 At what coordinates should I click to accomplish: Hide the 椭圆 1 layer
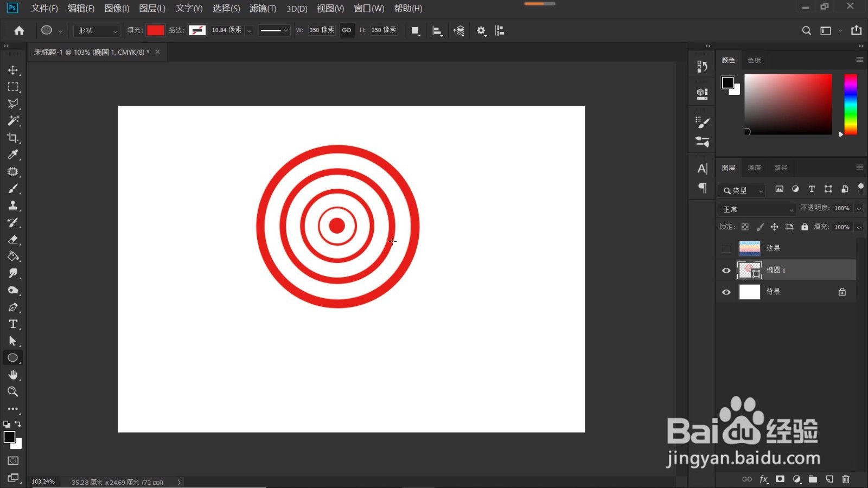[x=726, y=270]
